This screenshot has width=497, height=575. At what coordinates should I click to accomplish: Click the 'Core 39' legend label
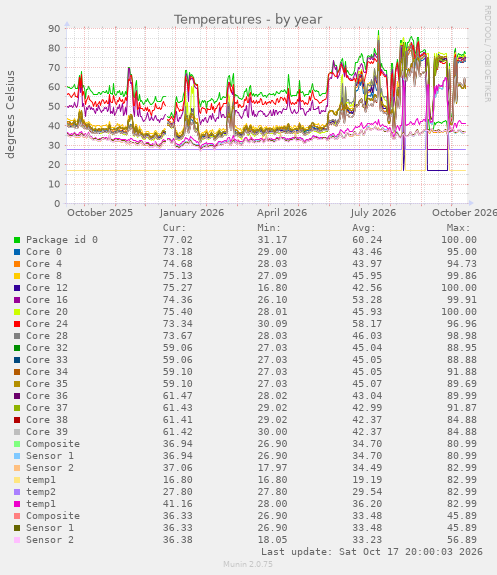pyautogui.click(x=47, y=432)
